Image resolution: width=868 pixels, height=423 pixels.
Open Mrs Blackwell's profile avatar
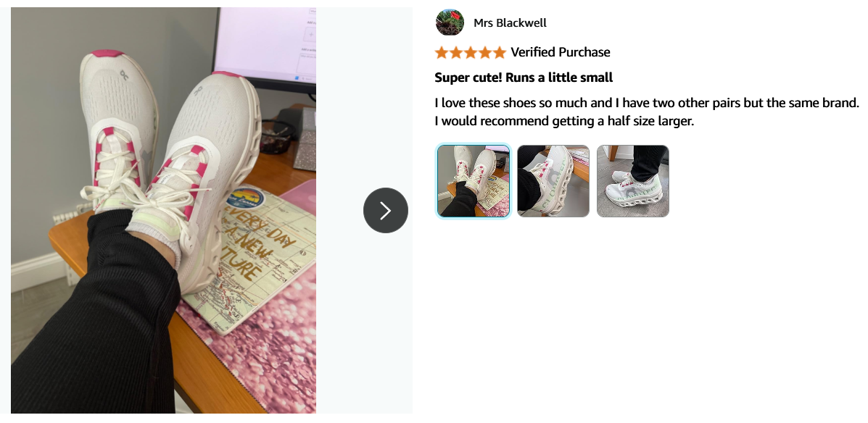click(x=450, y=22)
